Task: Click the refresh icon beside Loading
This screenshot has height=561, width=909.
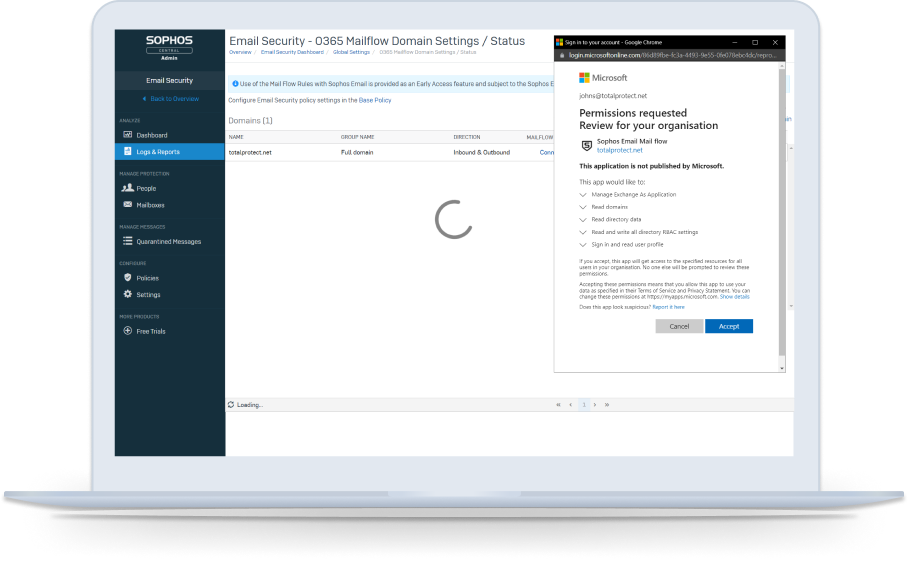Action: pos(232,405)
